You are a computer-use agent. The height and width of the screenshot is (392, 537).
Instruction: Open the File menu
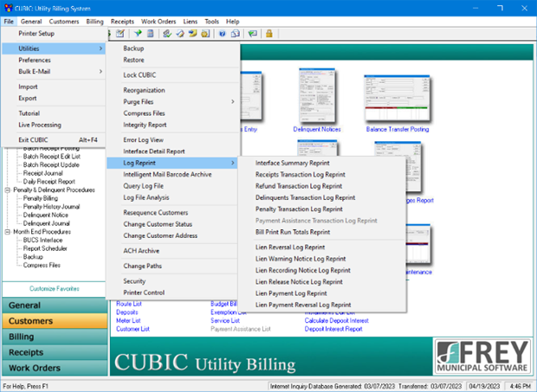[x=9, y=22]
